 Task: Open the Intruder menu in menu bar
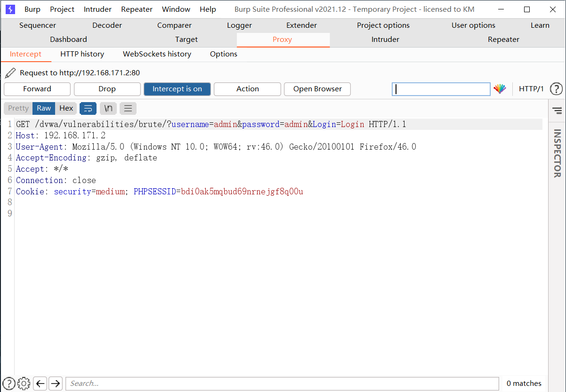97,9
